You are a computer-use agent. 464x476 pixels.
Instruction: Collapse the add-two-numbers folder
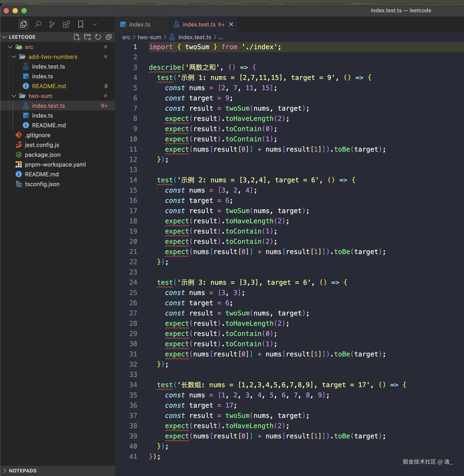pos(14,57)
